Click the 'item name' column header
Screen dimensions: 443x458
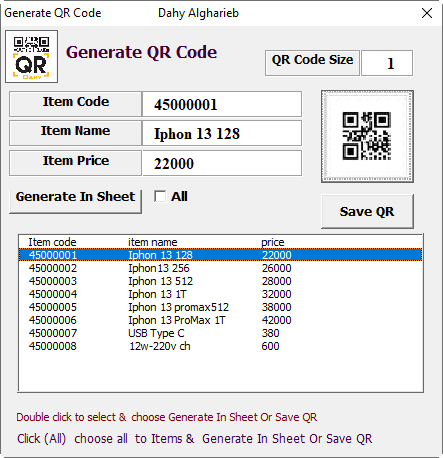[x=153, y=242]
